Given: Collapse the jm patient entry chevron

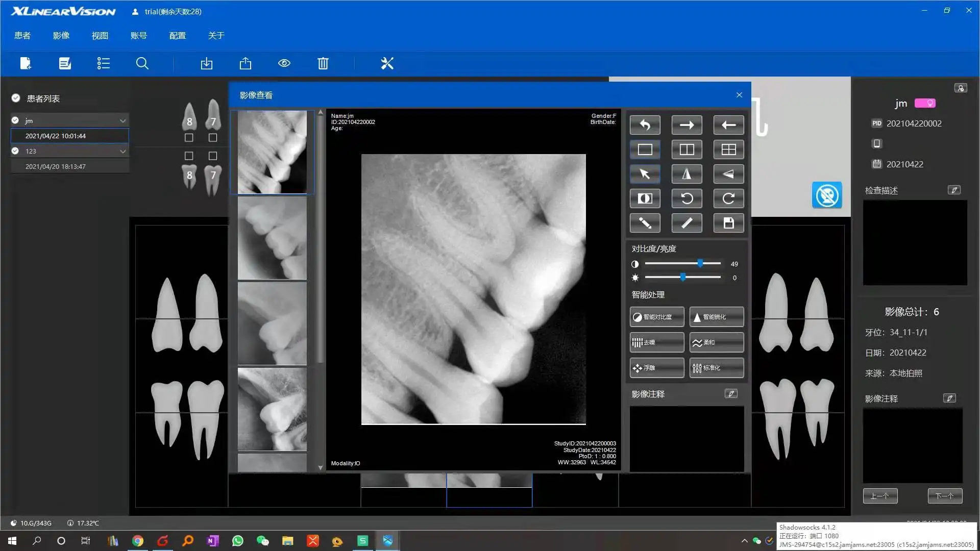Looking at the screenshot, I should [x=122, y=121].
